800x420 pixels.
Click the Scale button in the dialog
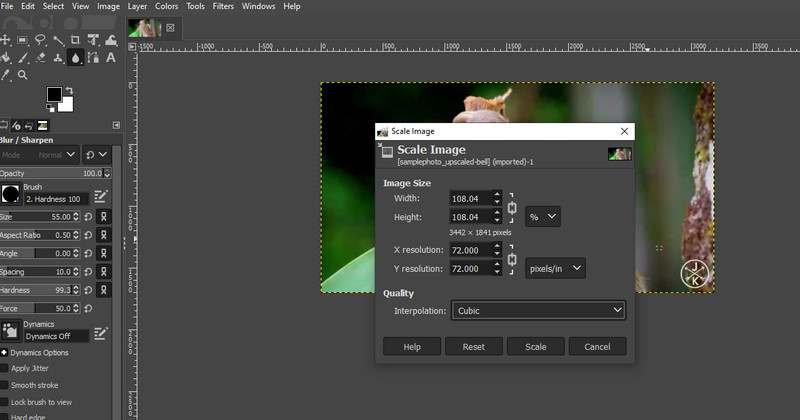tap(536, 346)
